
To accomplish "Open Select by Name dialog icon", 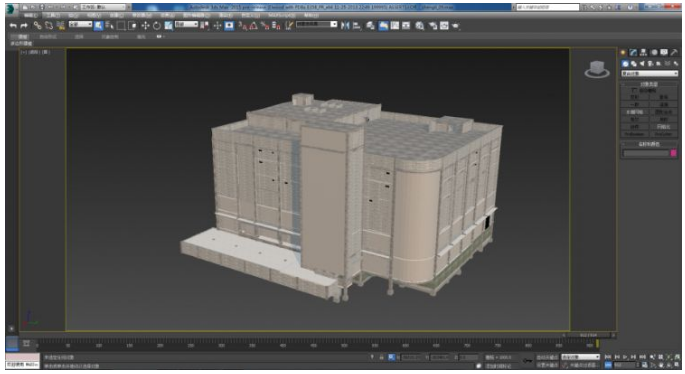I will coord(109,26).
